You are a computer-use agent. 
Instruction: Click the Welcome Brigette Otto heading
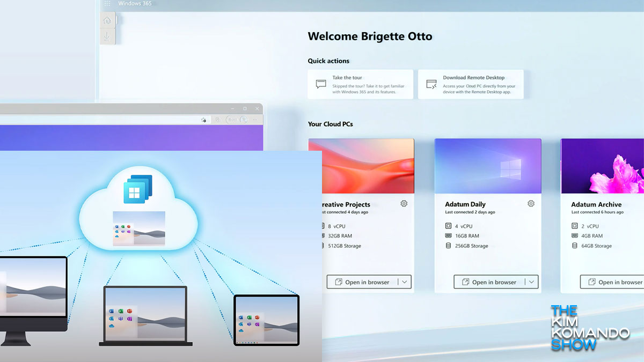(x=370, y=36)
